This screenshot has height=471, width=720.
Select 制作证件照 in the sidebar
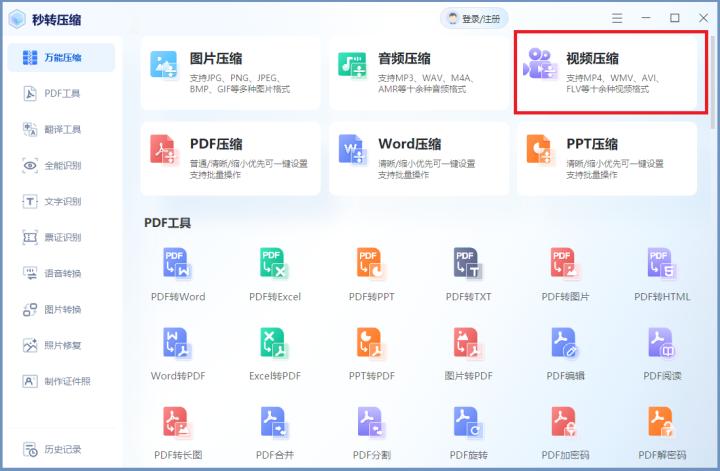click(61, 381)
